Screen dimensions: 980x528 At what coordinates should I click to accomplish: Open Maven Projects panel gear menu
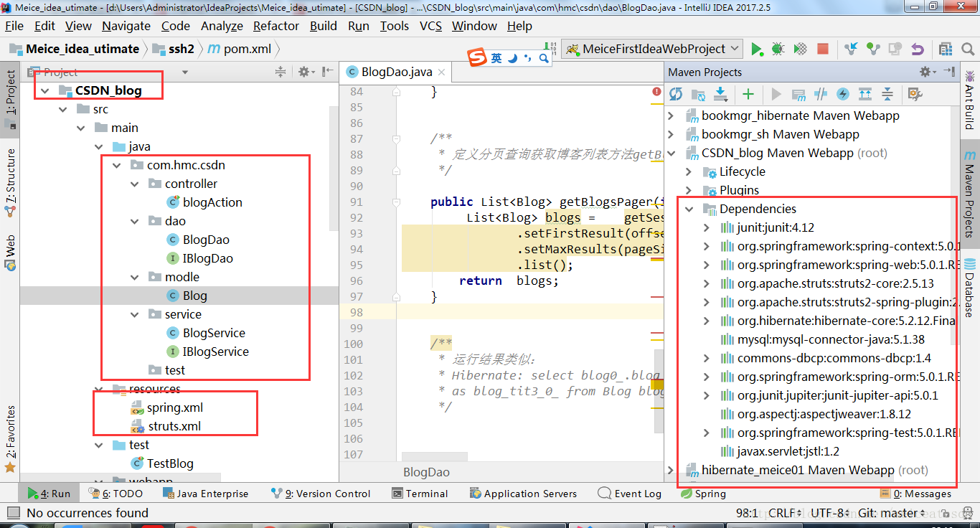[928, 72]
